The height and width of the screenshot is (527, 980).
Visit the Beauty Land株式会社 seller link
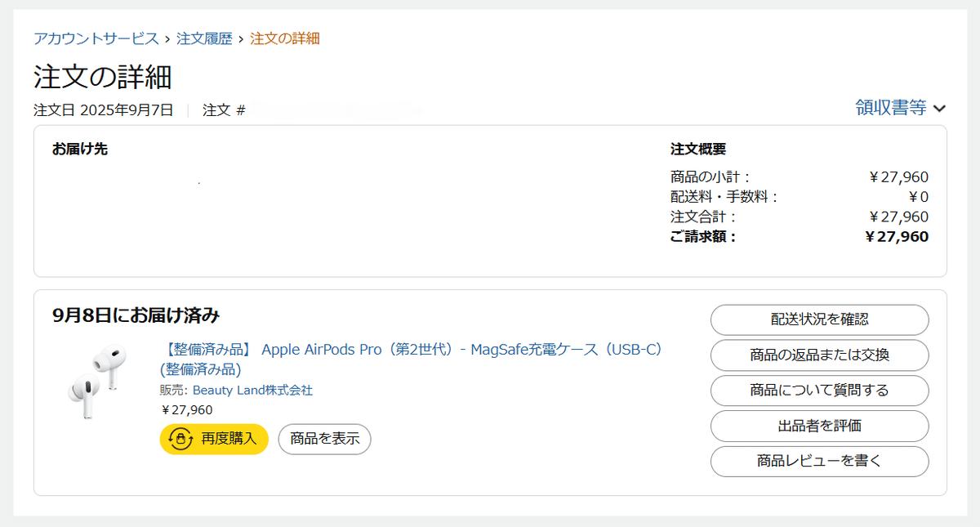[252, 391]
